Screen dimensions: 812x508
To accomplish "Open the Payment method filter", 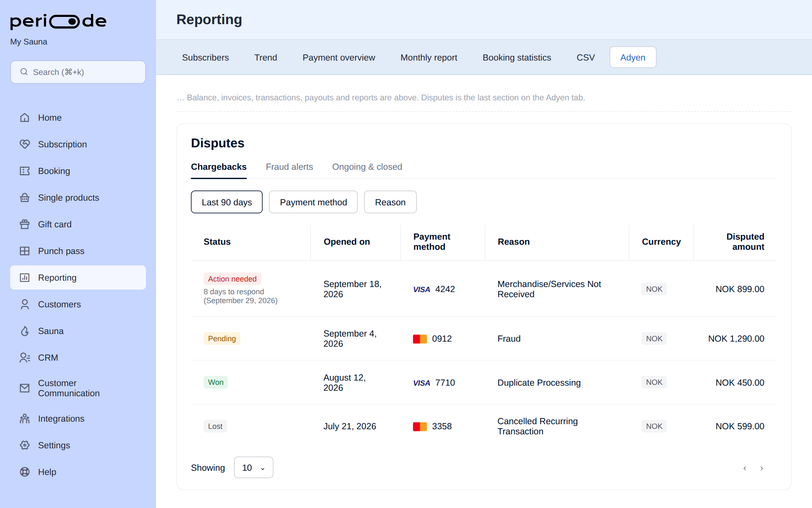I will (313, 202).
